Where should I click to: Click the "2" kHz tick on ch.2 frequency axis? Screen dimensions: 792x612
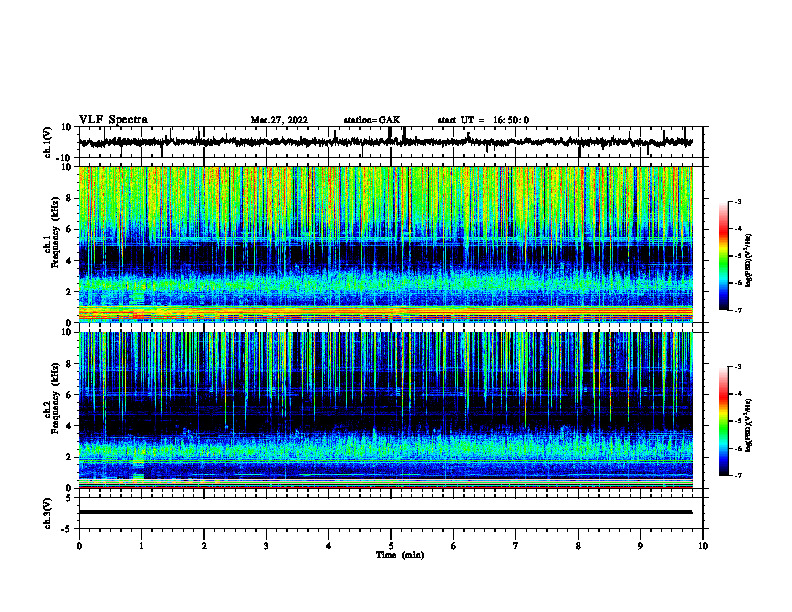(68, 457)
